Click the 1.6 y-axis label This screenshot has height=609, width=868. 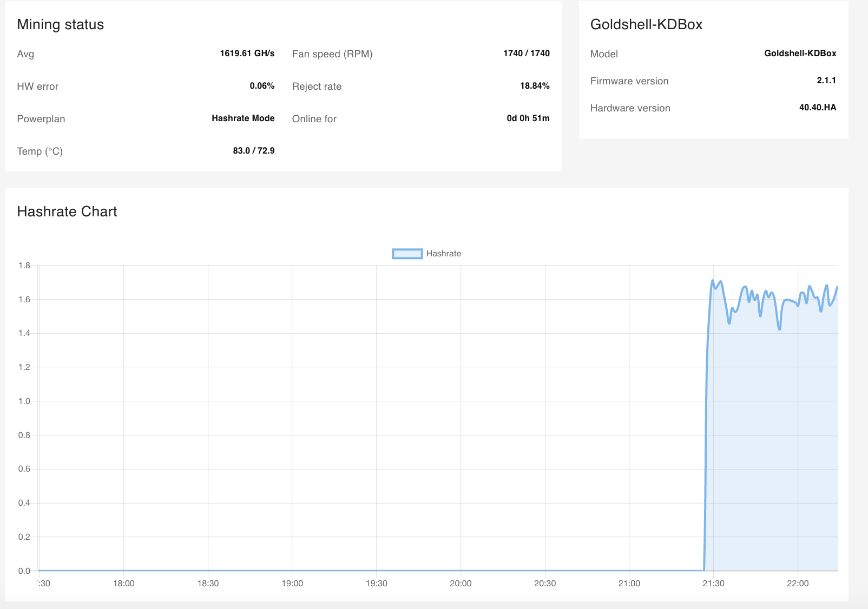(24, 300)
